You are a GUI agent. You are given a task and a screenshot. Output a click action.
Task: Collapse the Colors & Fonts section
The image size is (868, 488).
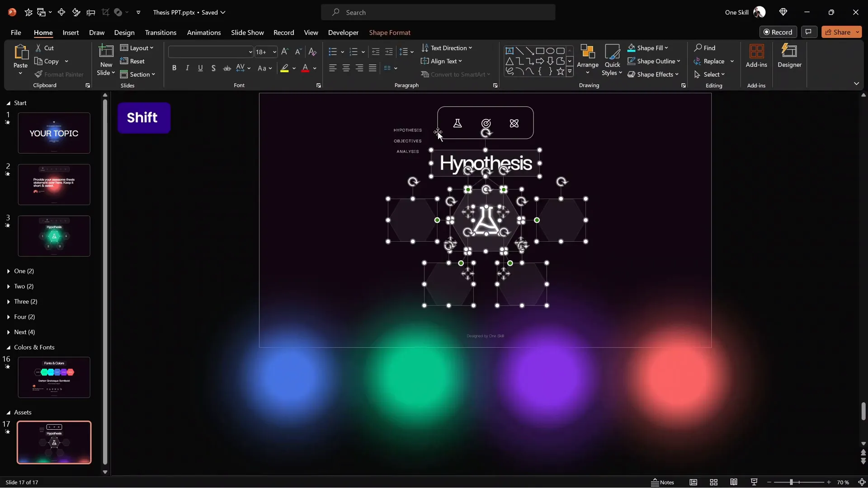click(9, 347)
